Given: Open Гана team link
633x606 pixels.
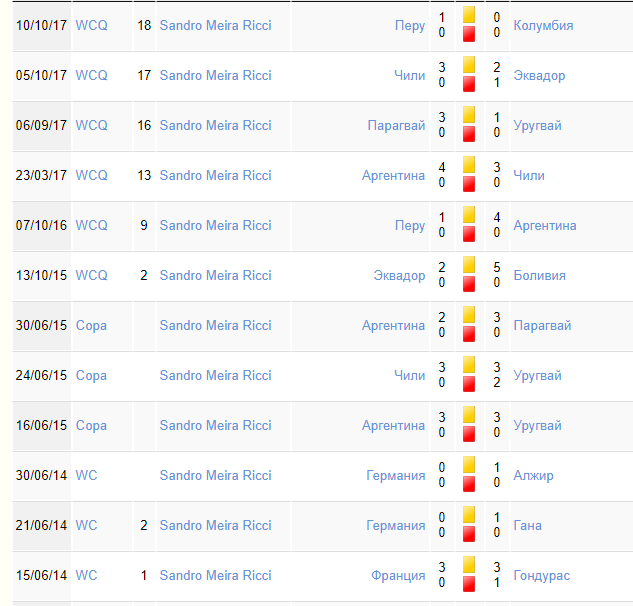Looking at the screenshot, I should 527,526.
